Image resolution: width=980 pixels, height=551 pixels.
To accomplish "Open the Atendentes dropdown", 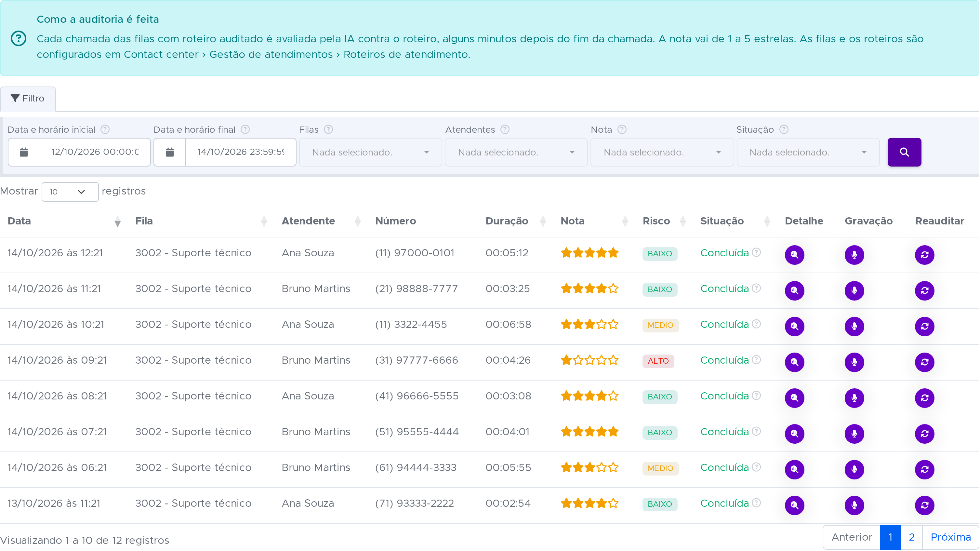I will [x=516, y=152].
